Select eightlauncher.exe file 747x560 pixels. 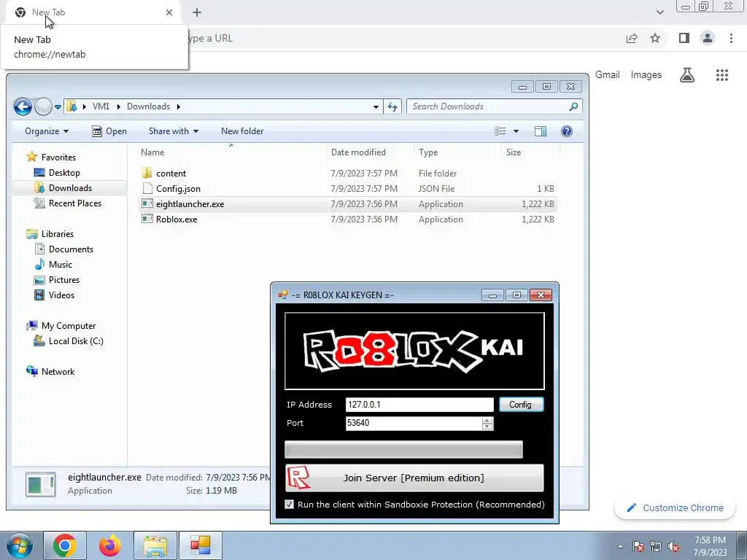tap(348, 204)
